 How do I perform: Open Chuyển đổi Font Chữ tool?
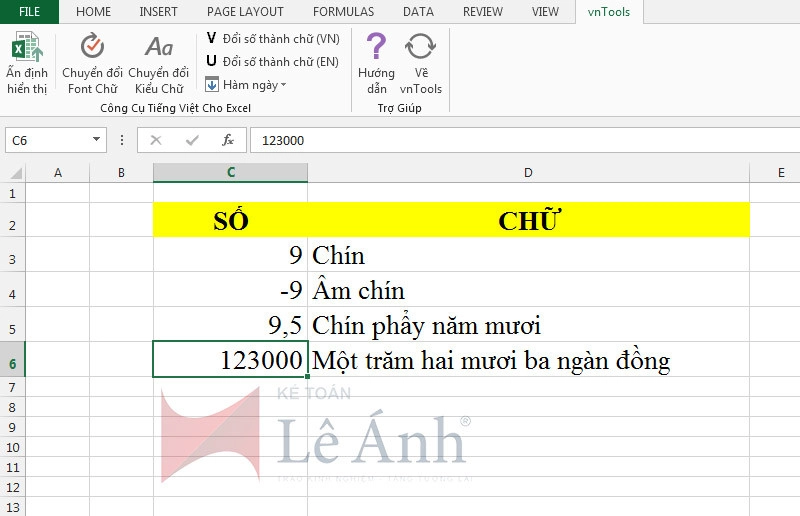click(x=92, y=62)
